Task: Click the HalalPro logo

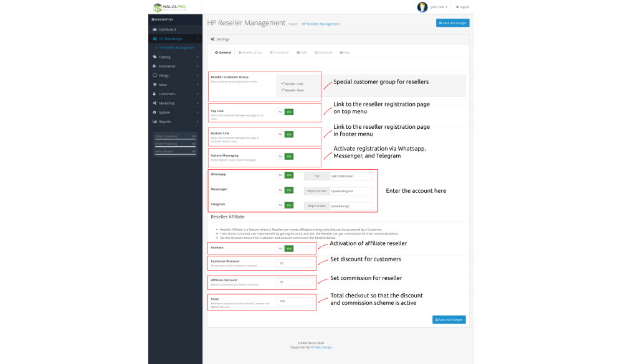Action: 168,7
